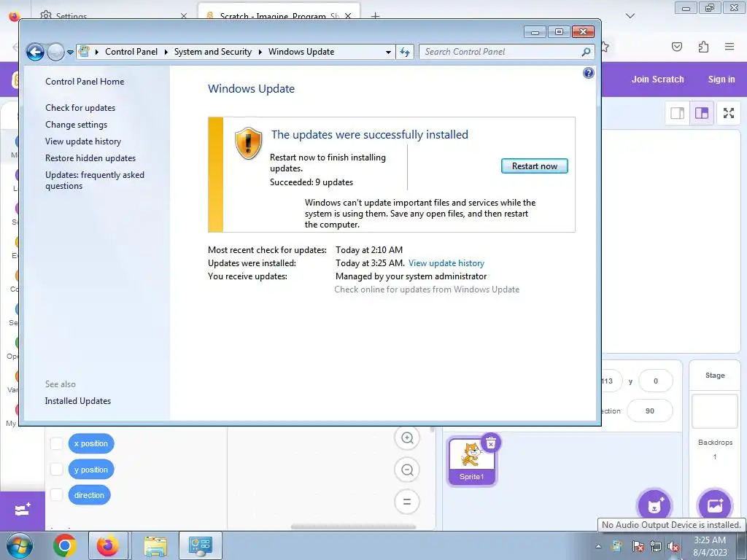Click the Control Panel back arrow button

35,52
